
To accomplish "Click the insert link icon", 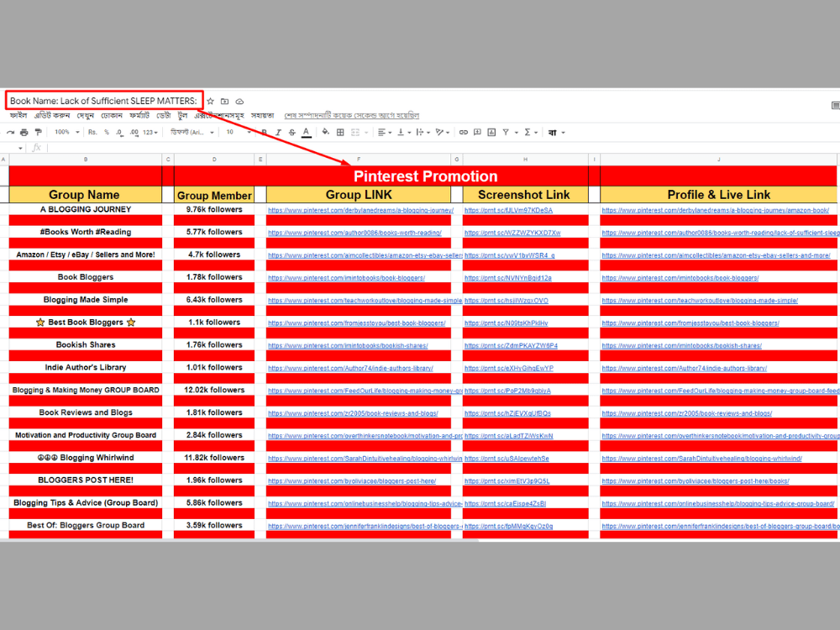I will click(x=464, y=133).
